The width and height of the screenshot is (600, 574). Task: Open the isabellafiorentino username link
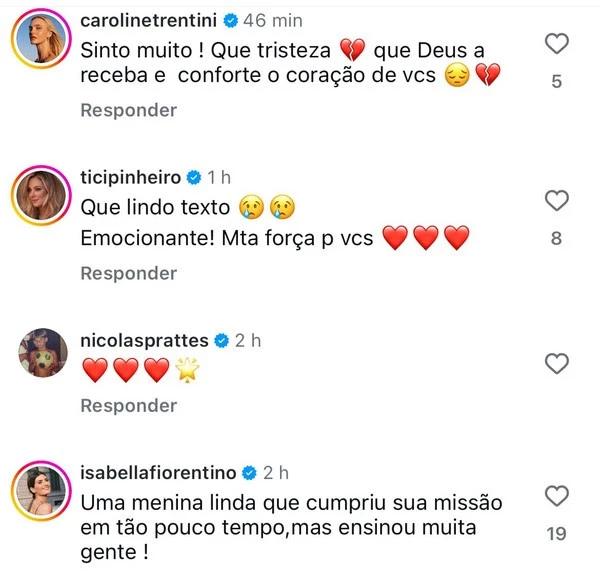[157, 473]
